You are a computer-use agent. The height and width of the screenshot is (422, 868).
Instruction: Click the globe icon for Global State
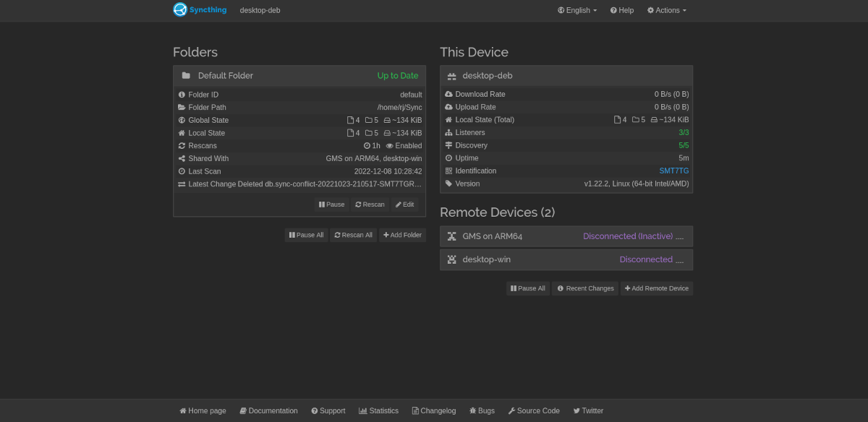click(182, 120)
